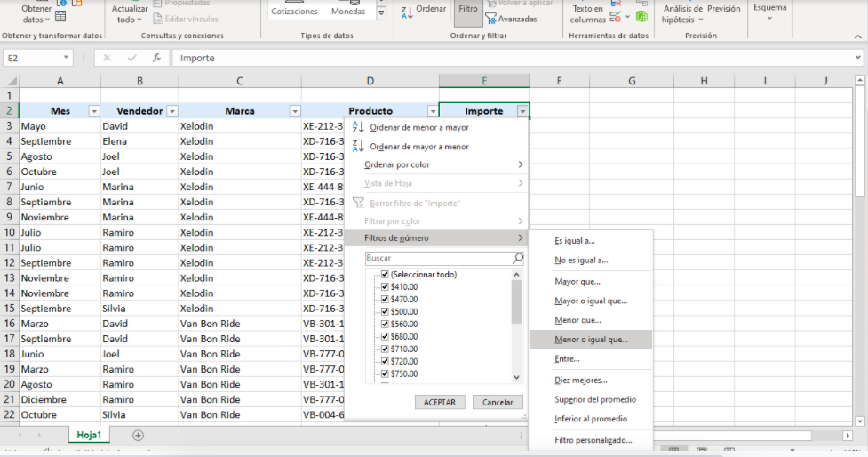Uncheck the $680.00 checkbox
This screenshot has height=457, width=868.
click(385, 336)
